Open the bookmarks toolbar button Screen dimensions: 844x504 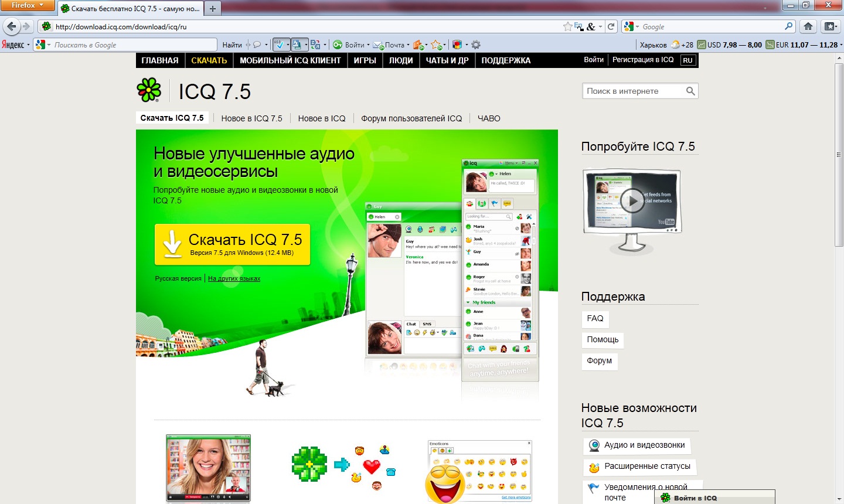830,26
